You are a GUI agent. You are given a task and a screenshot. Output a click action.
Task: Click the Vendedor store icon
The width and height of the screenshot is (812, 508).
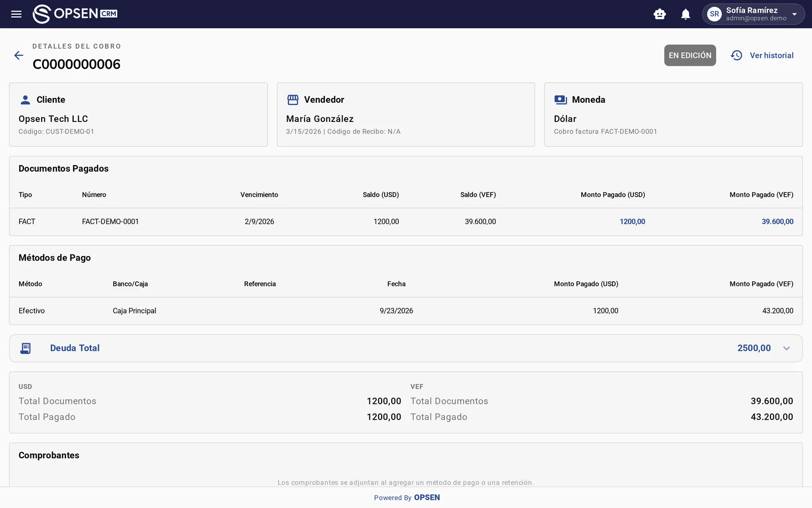click(x=293, y=100)
